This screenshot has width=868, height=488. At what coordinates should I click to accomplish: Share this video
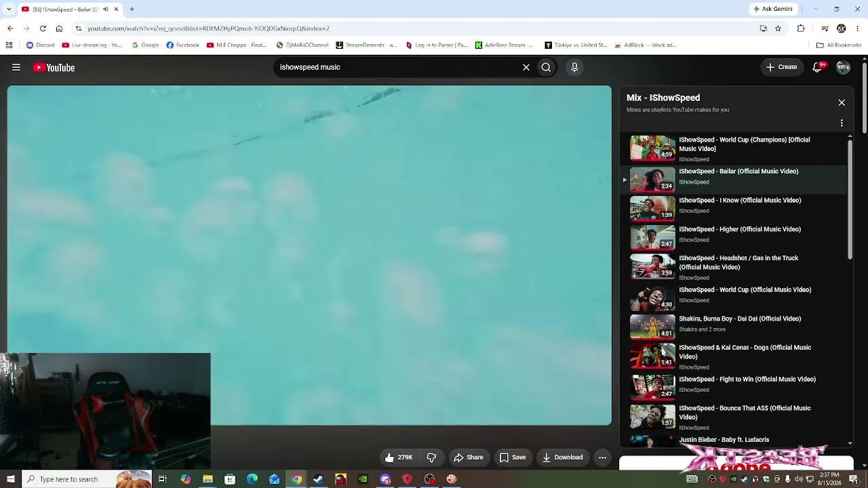(469, 457)
